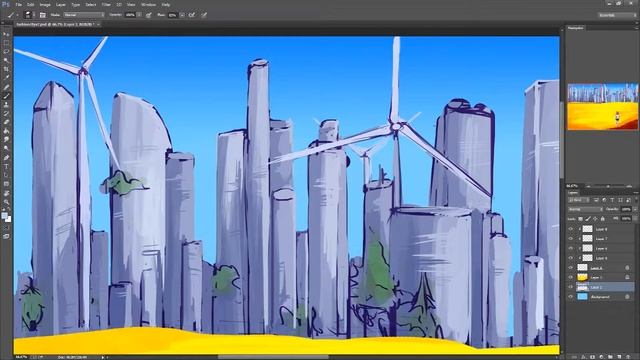This screenshot has width=640, height=360.
Task: Select the Lasso tool
Action: coord(6,52)
